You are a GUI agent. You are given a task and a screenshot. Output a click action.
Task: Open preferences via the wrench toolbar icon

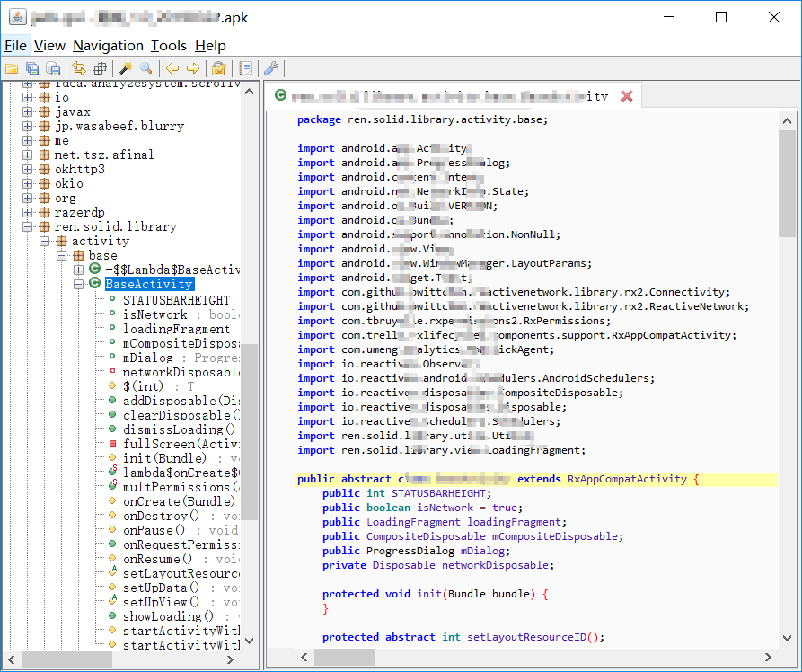[x=270, y=68]
